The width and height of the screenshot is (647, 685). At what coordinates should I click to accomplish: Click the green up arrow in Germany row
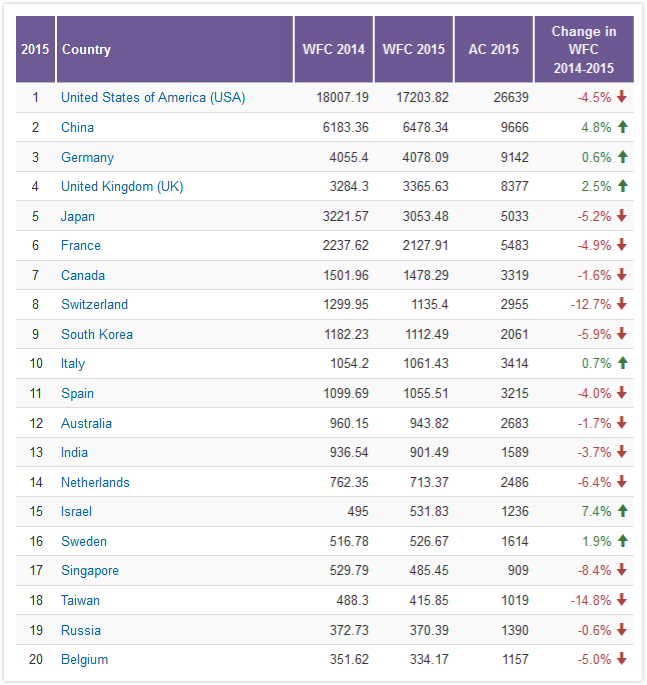[621, 157]
